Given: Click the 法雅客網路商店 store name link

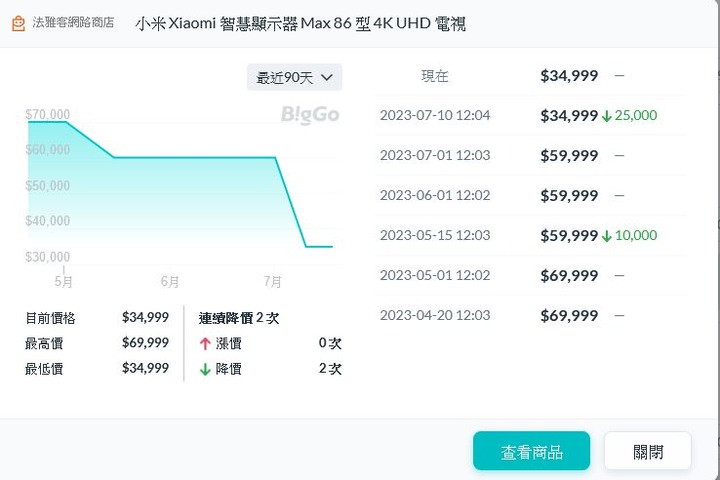Looking at the screenshot, I should click(73, 23).
